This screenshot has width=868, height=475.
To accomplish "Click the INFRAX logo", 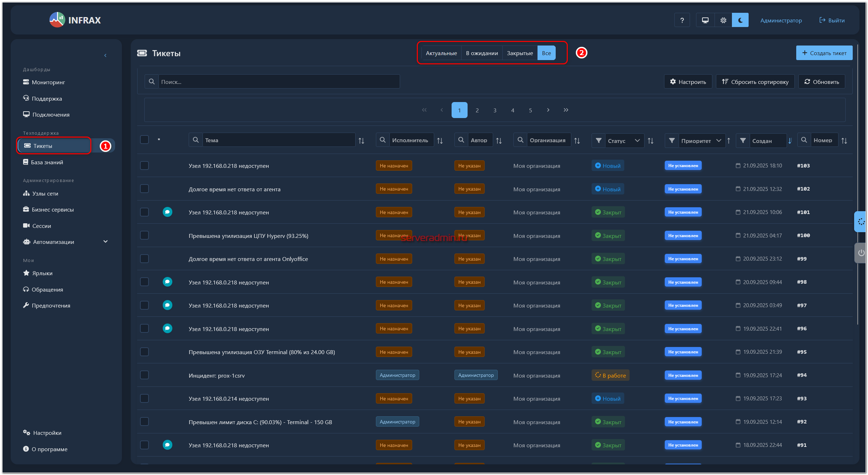I will point(75,20).
